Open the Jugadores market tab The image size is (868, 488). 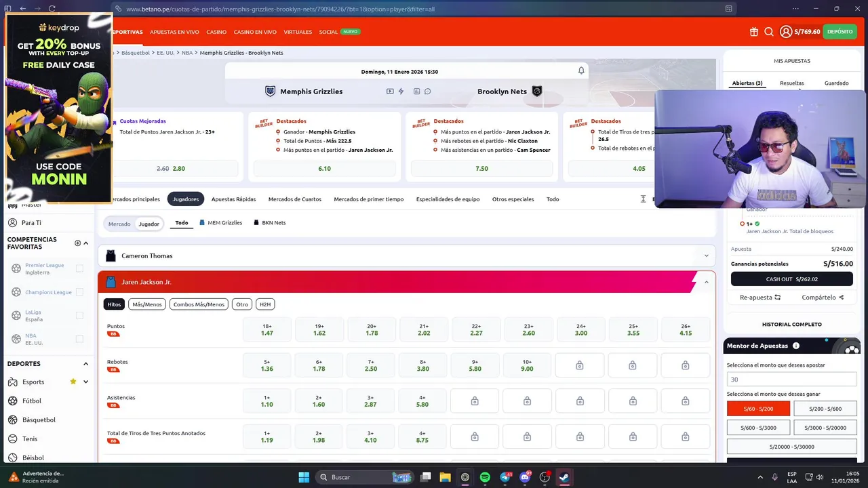pyautogui.click(x=186, y=199)
